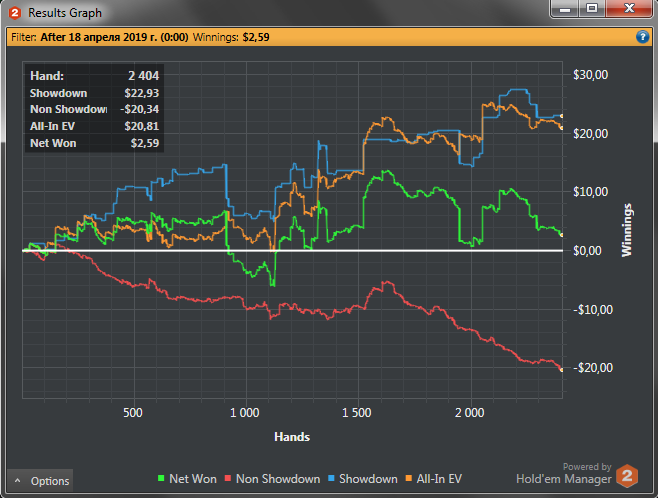Viewport: 658px width, 498px height.
Task: Click the Hands axis title
Action: [x=292, y=437]
